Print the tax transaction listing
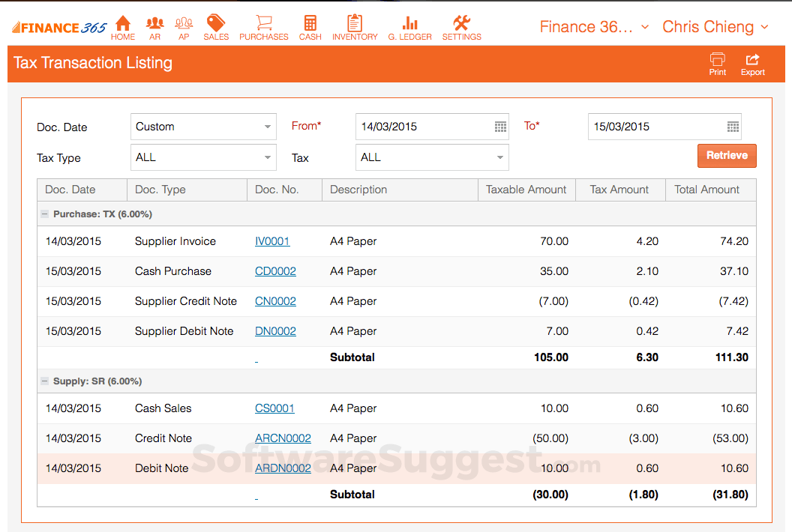 [718, 64]
